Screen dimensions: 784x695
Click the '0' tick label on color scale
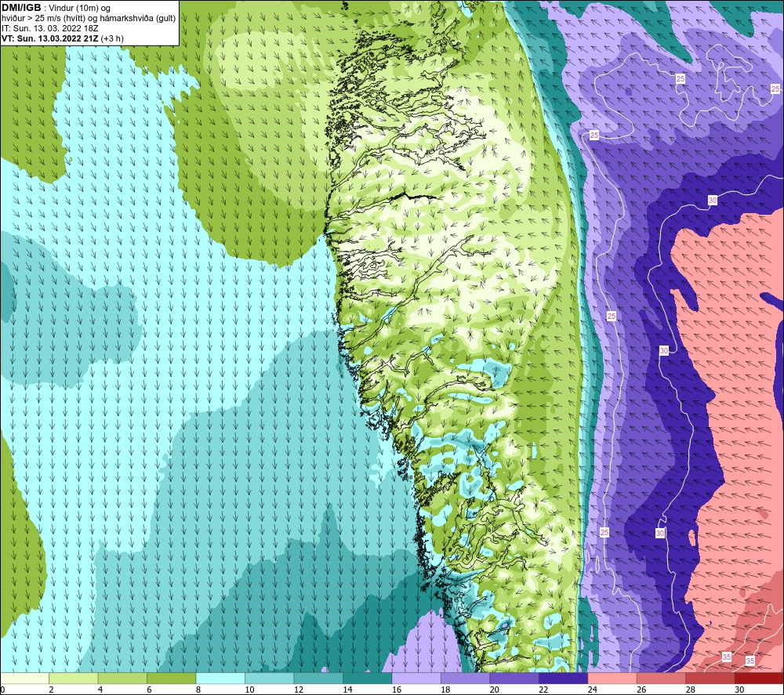2,690
